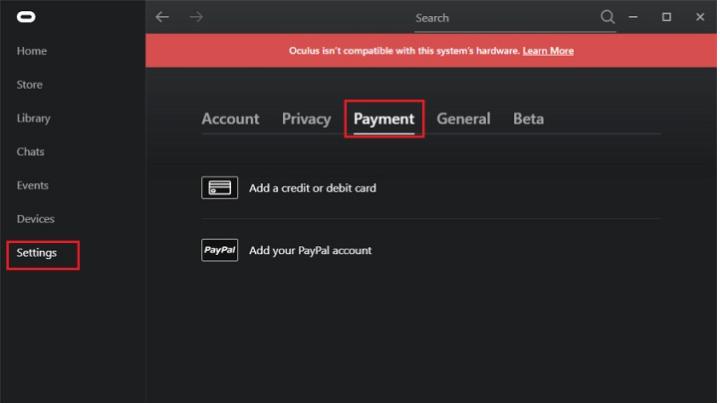The image size is (720, 404).
Task: Select Devices in the sidebar
Action: point(36,219)
